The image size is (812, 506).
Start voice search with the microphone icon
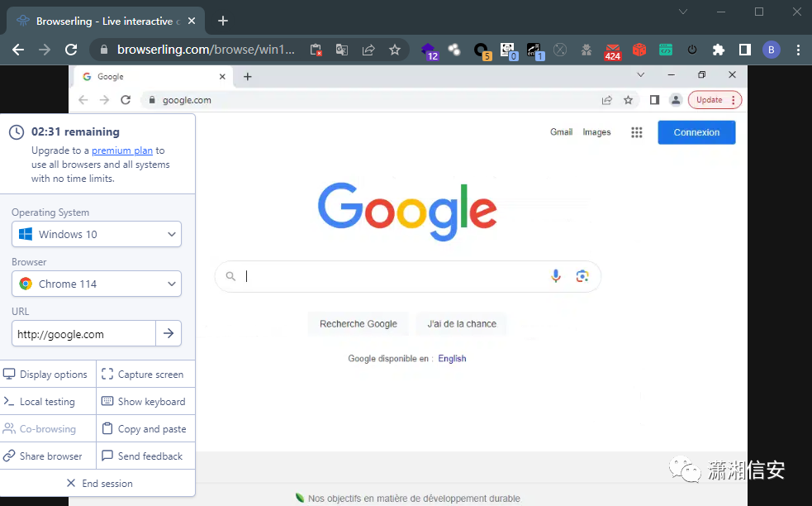pyautogui.click(x=556, y=276)
